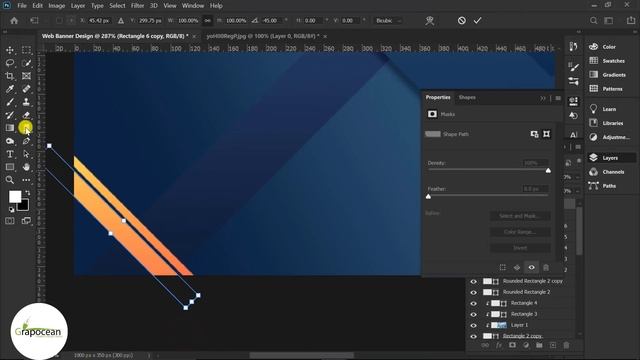Hide the Rectangle 2 copy layer

pyautogui.click(x=473, y=336)
